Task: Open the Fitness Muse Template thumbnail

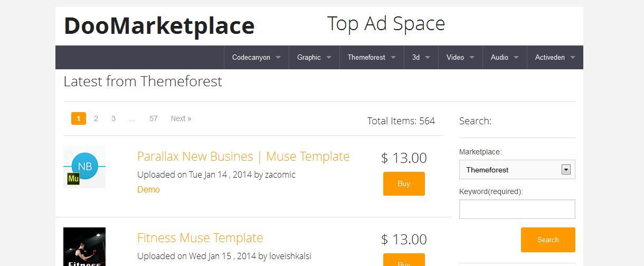Action: pyautogui.click(x=84, y=246)
